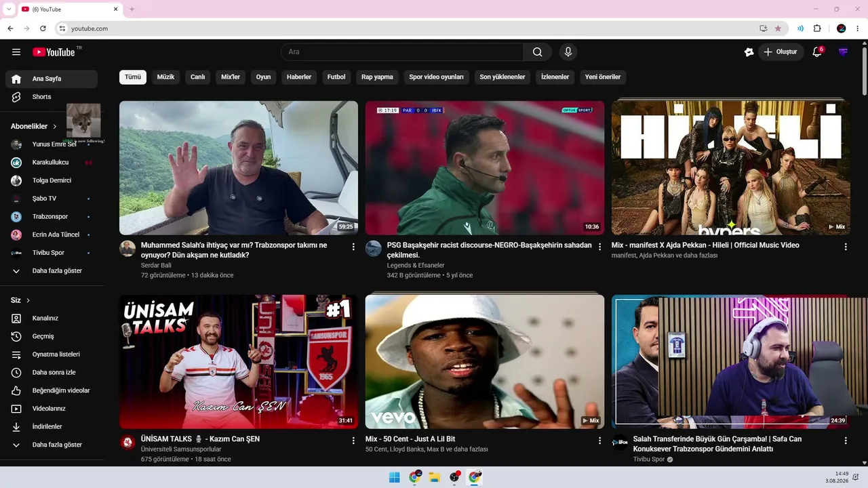Open Şabo TV subscription channel
The height and width of the screenshot is (488, 868).
pyautogui.click(x=52, y=199)
